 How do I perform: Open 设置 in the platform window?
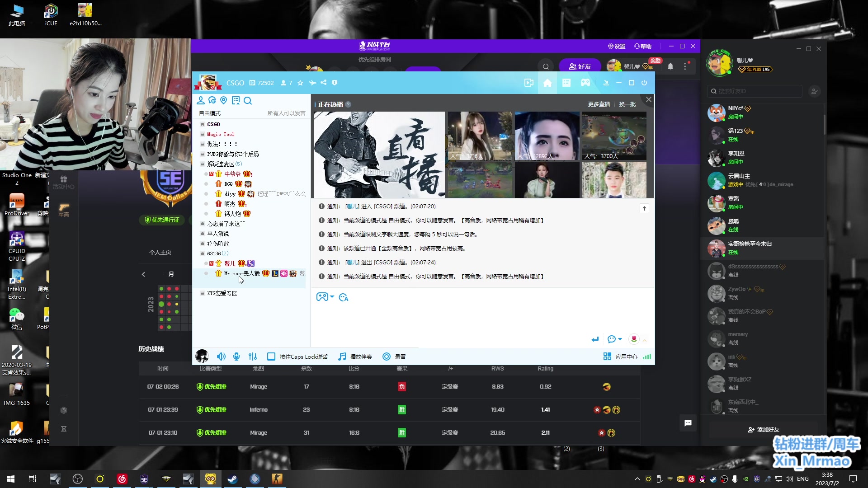(x=616, y=46)
